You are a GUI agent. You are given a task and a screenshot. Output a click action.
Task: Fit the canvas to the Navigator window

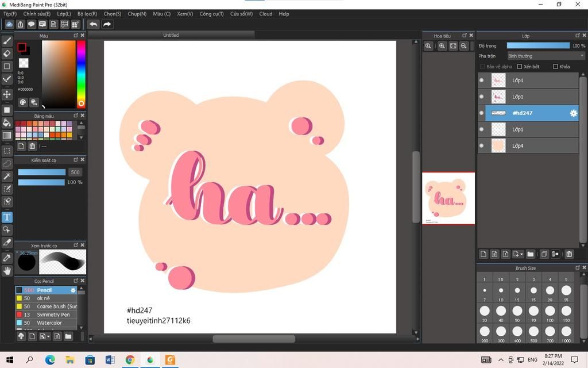[453, 46]
